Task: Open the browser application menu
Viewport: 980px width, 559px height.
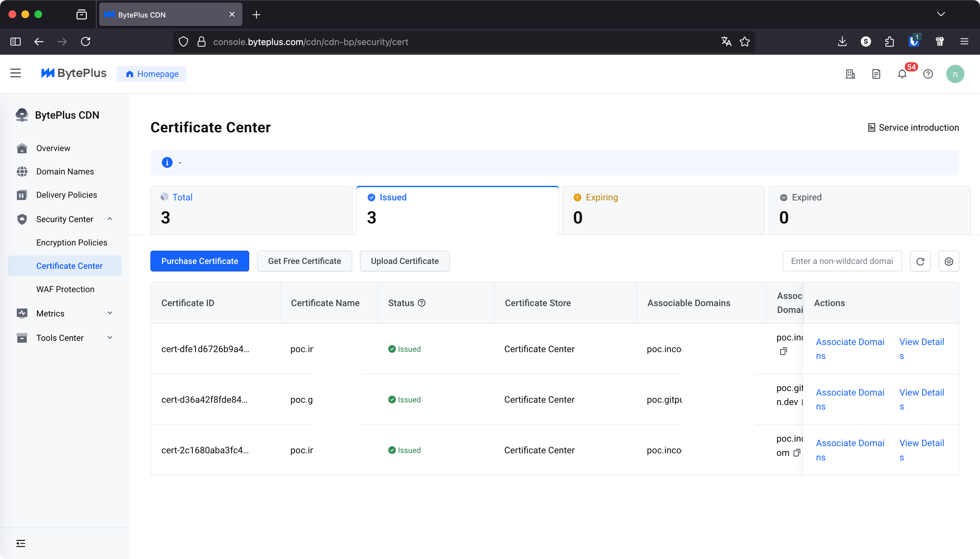Action: tap(964, 42)
